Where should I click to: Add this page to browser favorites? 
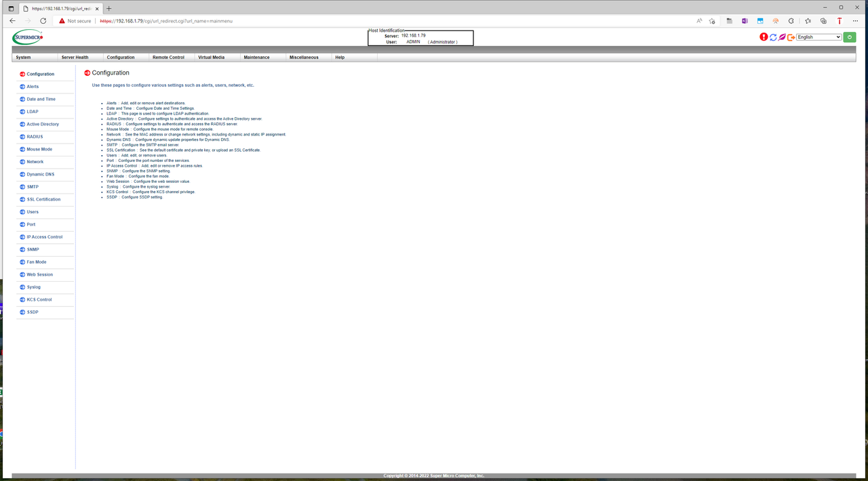point(712,21)
